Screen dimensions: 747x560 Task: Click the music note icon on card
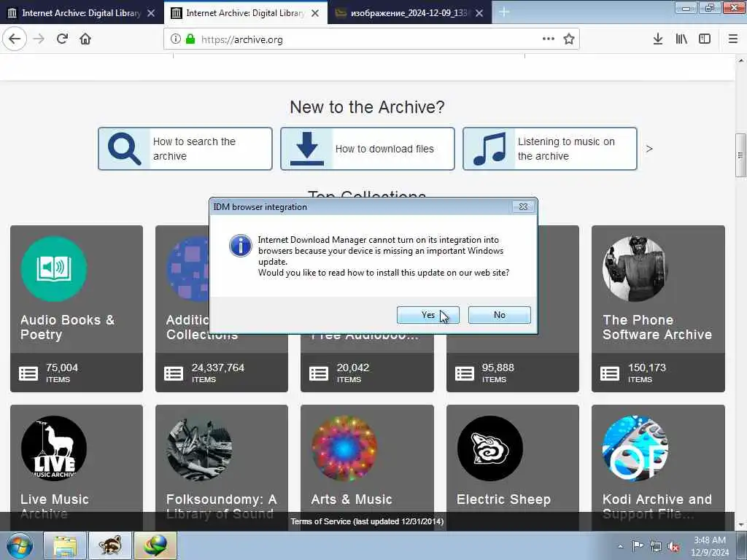pyautogui.click(x=489, y=149)
